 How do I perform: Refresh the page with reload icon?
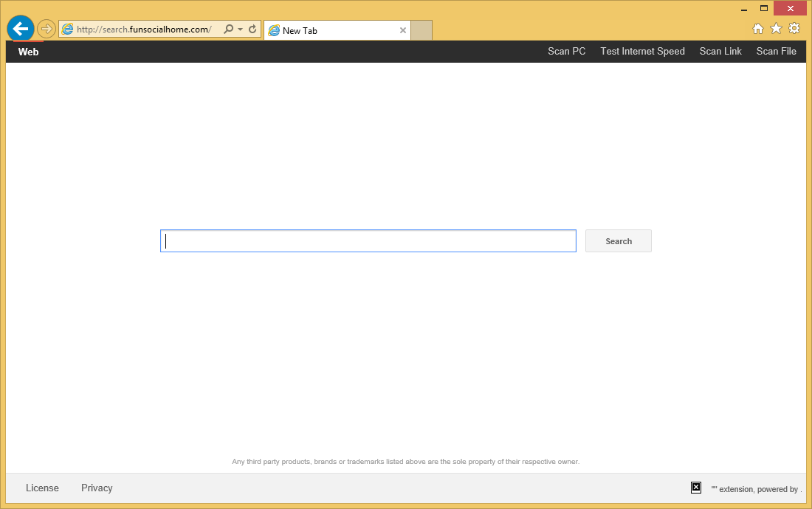(x=252, y=30)
